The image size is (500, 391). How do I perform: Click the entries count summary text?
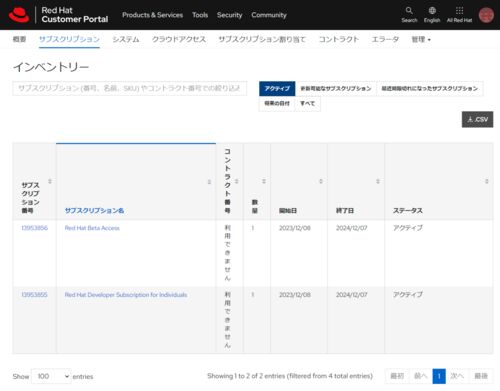(290, 376)
